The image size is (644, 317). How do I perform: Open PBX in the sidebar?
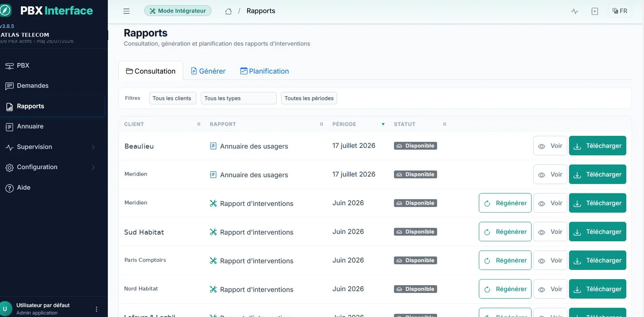pyautogui.click(x=52, y=65)
